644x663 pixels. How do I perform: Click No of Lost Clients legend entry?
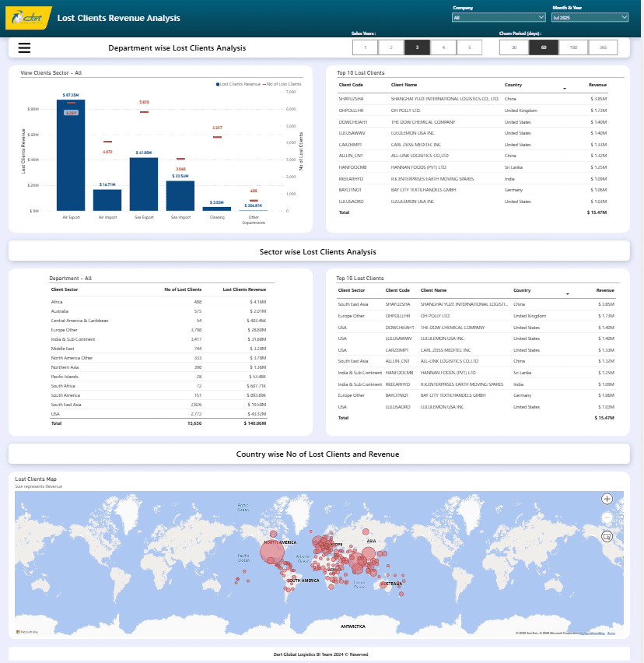pos(282,84)
